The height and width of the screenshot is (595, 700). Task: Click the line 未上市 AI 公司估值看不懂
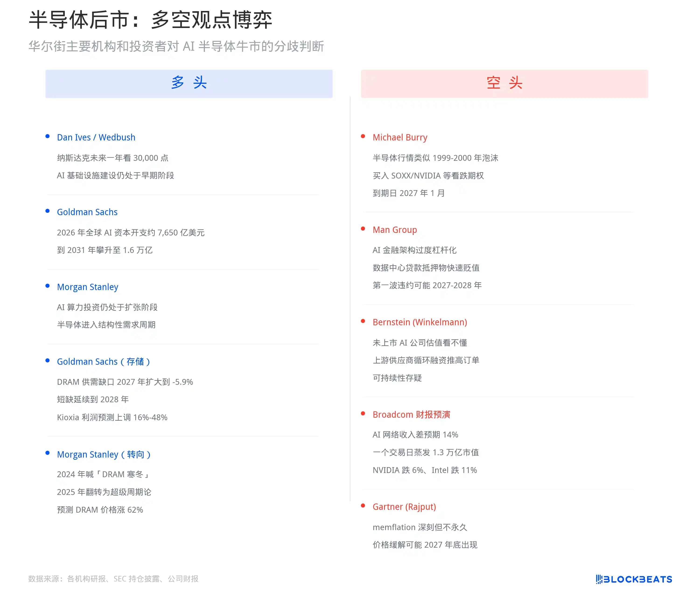[x=420, y=343]
